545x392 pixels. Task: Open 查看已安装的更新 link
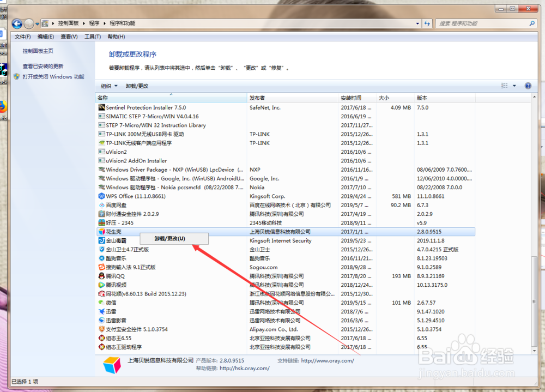click(43, 66)
